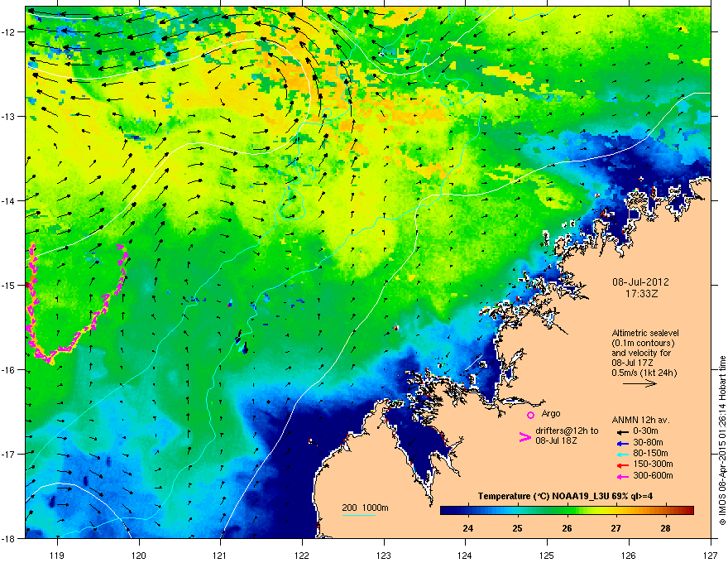Image resolution: width=728 pixels, height=563 pixels.
Task: Click the '300-600m' depth label
Action: point(653,475)
